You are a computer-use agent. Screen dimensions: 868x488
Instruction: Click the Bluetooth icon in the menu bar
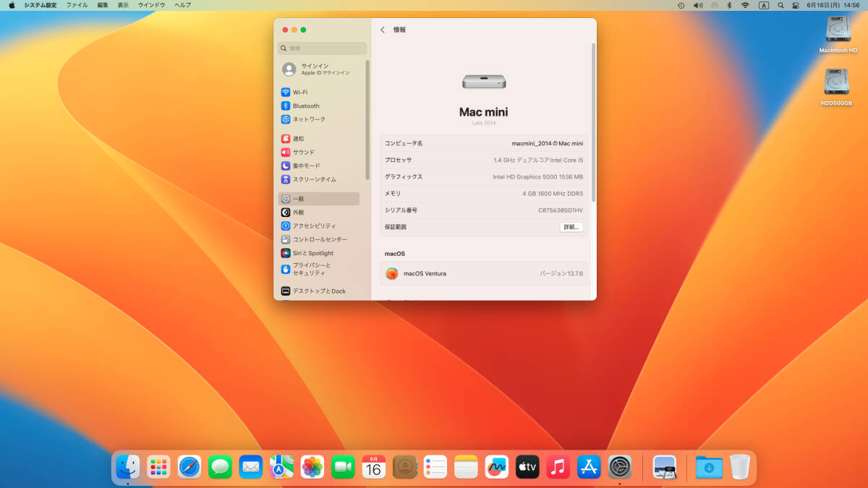tap(729, 5)
